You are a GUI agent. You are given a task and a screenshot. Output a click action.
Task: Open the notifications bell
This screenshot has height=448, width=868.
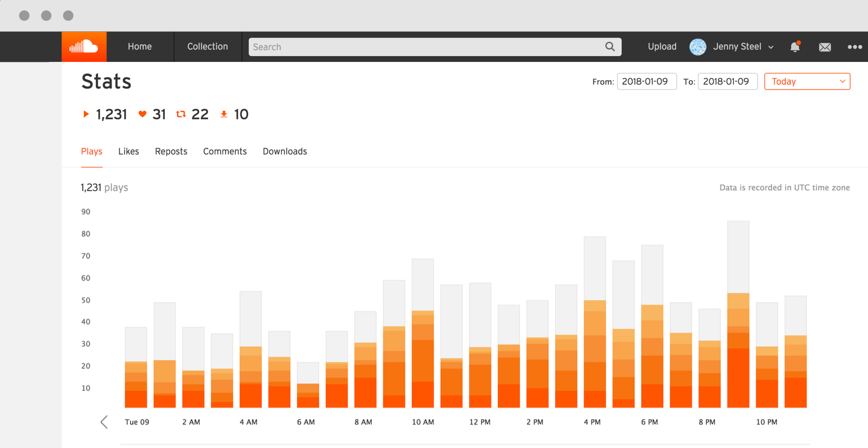[795, 47]
